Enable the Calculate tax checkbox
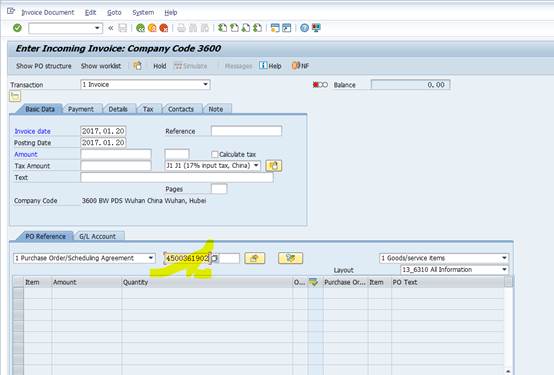This screenshot has width=554, height=375. 214,154
